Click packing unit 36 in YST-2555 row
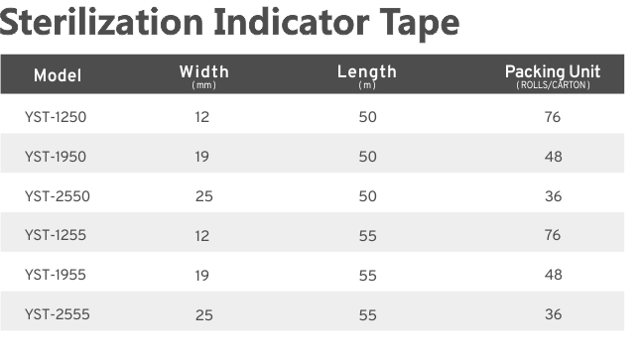The image size is (644, 358). 554,314
